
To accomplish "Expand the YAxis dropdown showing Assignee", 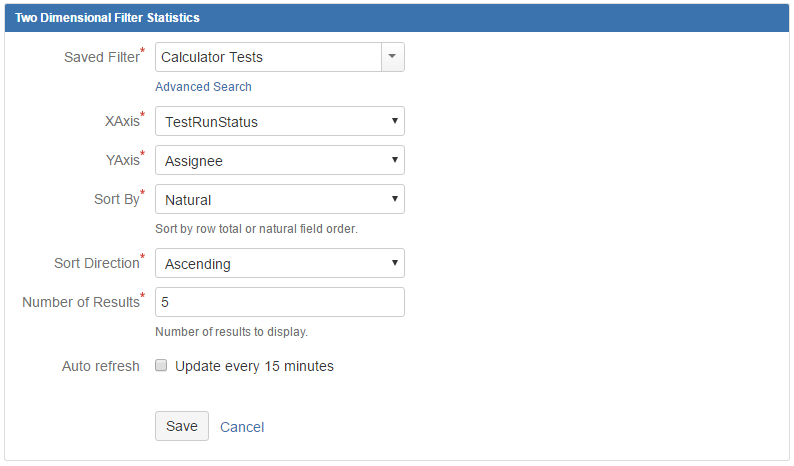I will tap(280, 160).
